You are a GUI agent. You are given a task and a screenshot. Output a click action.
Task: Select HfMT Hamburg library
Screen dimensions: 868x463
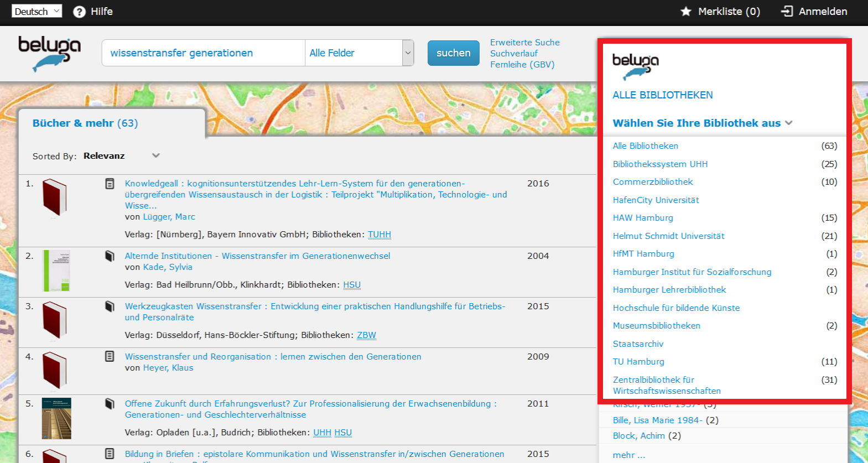click(643, 254)
